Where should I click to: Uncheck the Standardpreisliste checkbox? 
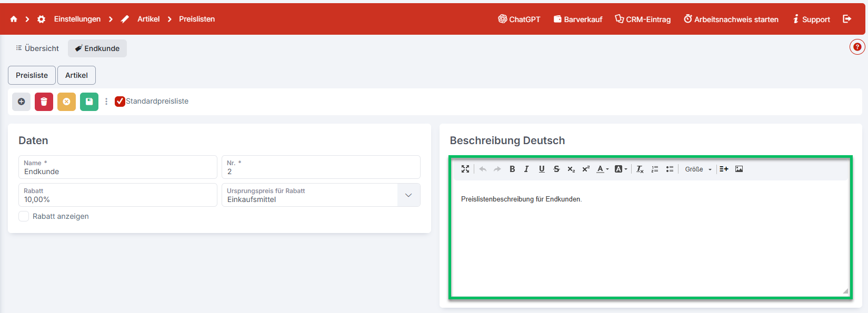pos(120,102)
